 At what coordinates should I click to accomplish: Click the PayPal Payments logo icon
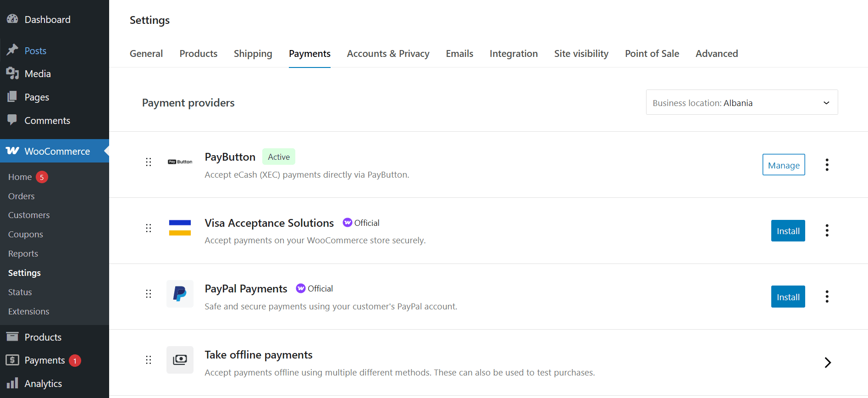180,294
